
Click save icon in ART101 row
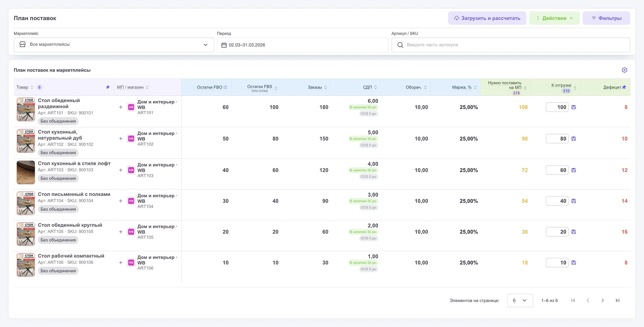click(574, 107)
